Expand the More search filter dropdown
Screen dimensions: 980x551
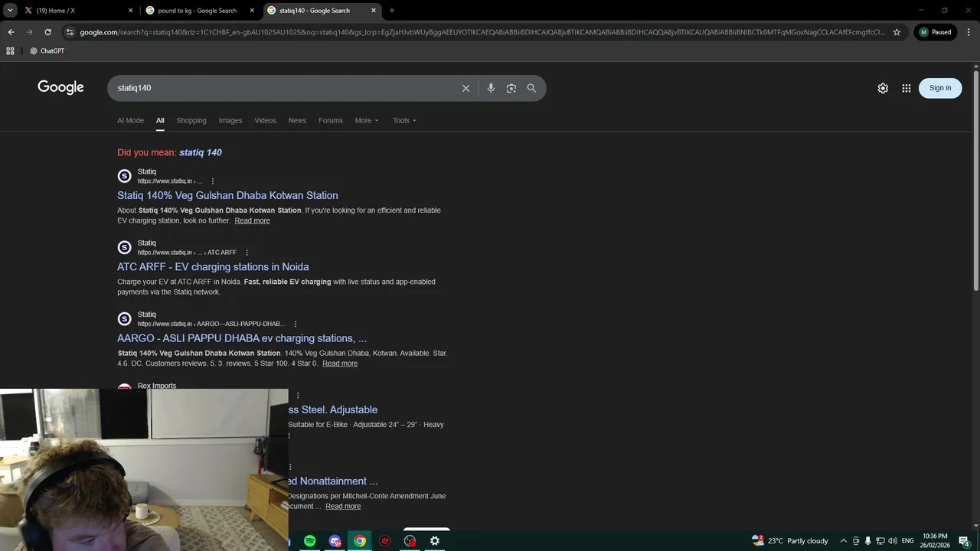pos(367,120)
